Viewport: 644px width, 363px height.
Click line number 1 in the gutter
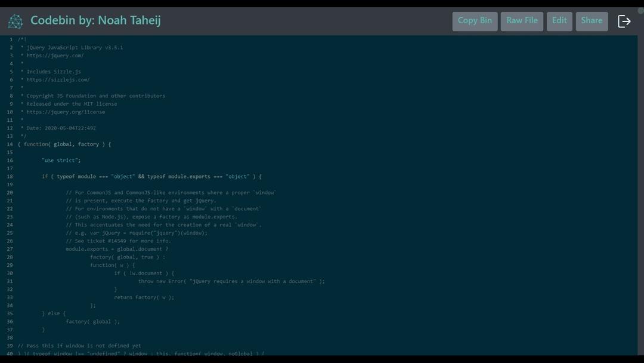(x=11, y=39)
